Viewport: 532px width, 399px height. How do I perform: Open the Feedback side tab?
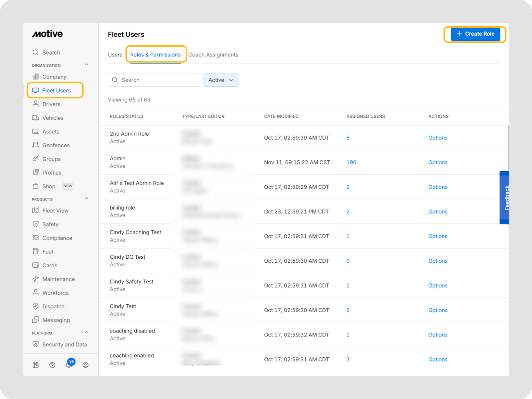505,198
